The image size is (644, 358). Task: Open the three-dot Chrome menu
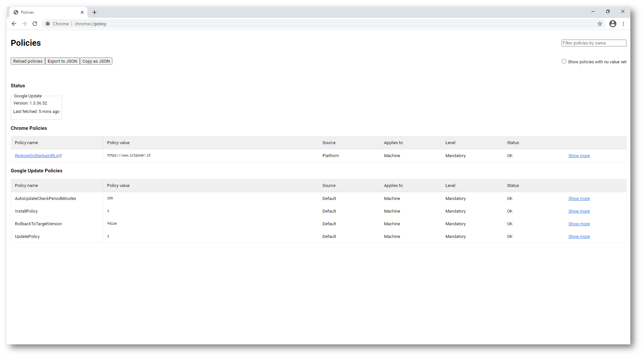click(623, 24)
